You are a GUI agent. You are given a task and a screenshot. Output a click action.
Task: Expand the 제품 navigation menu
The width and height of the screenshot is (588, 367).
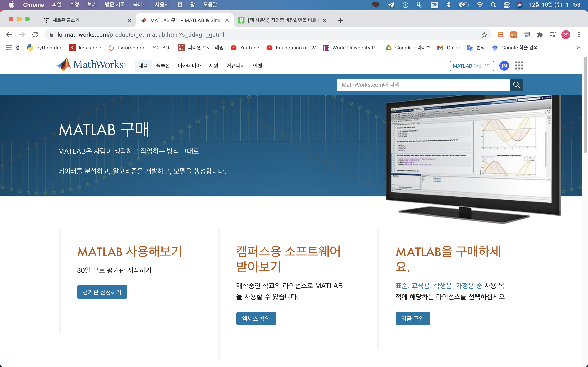(x=143, y=66)
